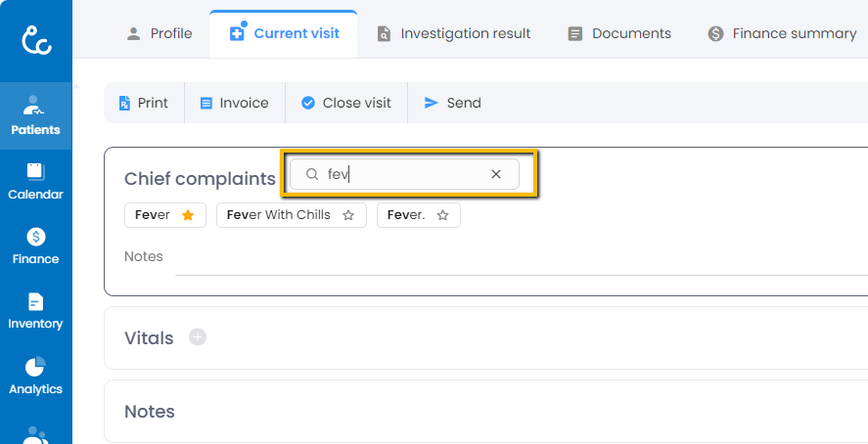
Task: Open the Finance summary tab
Action: (x=782, y=33)
